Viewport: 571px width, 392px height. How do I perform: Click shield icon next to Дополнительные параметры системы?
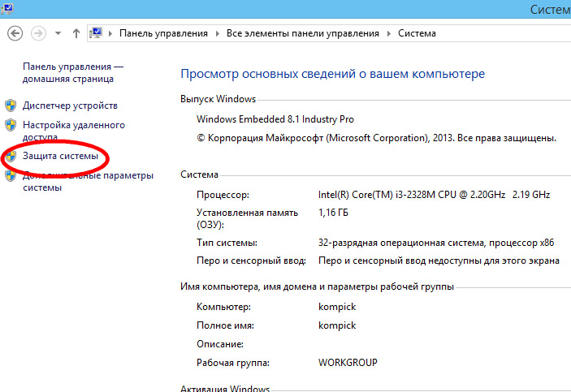pyautogui.click(x=11, y=175)
